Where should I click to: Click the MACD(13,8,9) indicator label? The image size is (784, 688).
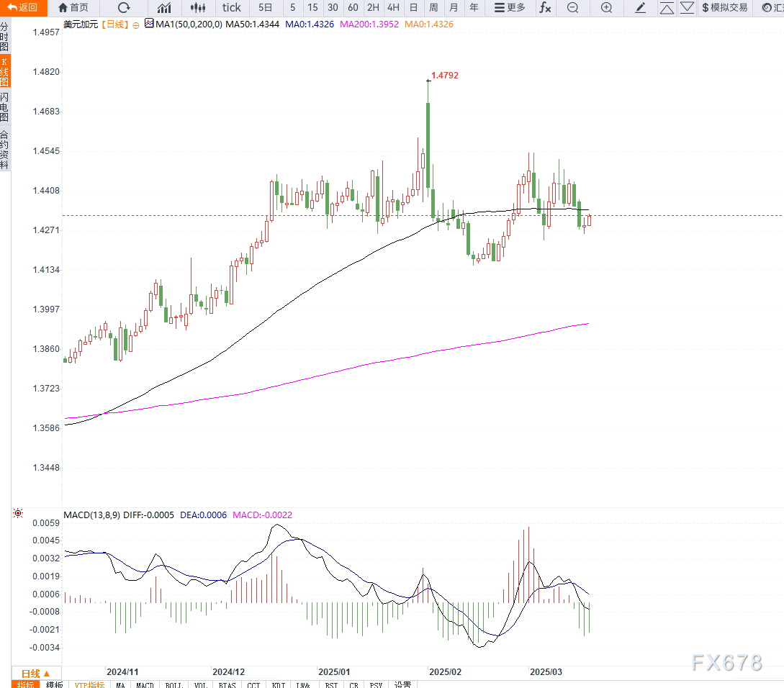[x=91, y=515]
